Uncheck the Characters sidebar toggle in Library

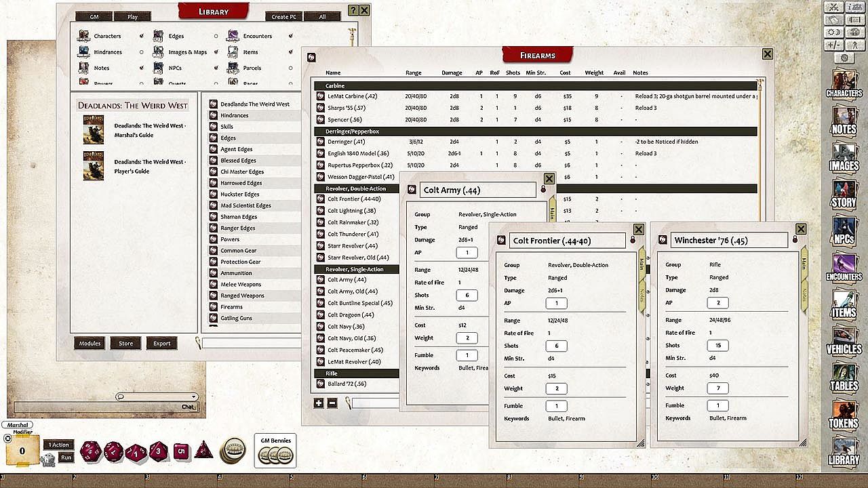coord(141,36)
